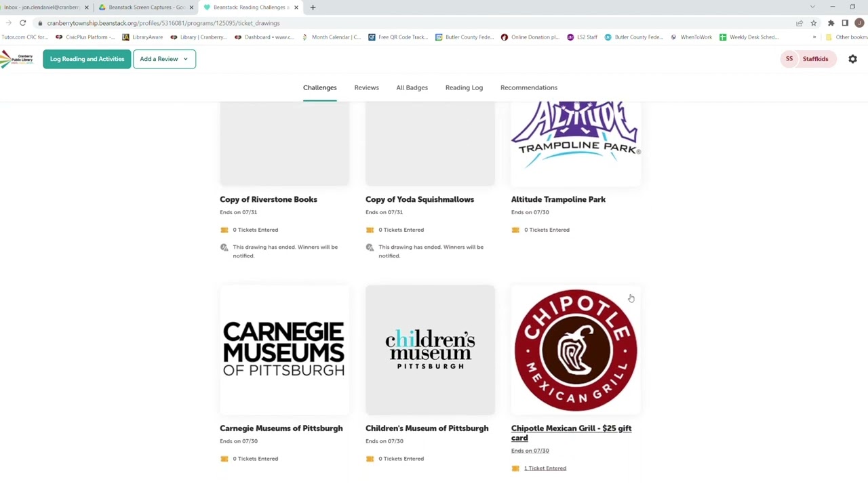Click the site lock icon in address bar

40,23
